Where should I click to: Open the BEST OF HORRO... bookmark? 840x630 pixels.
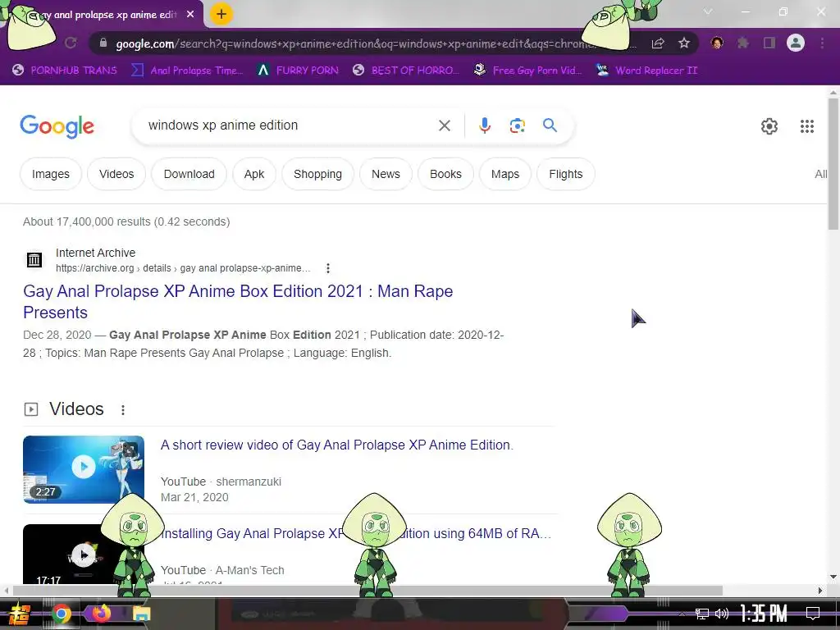tap(406, 71)
